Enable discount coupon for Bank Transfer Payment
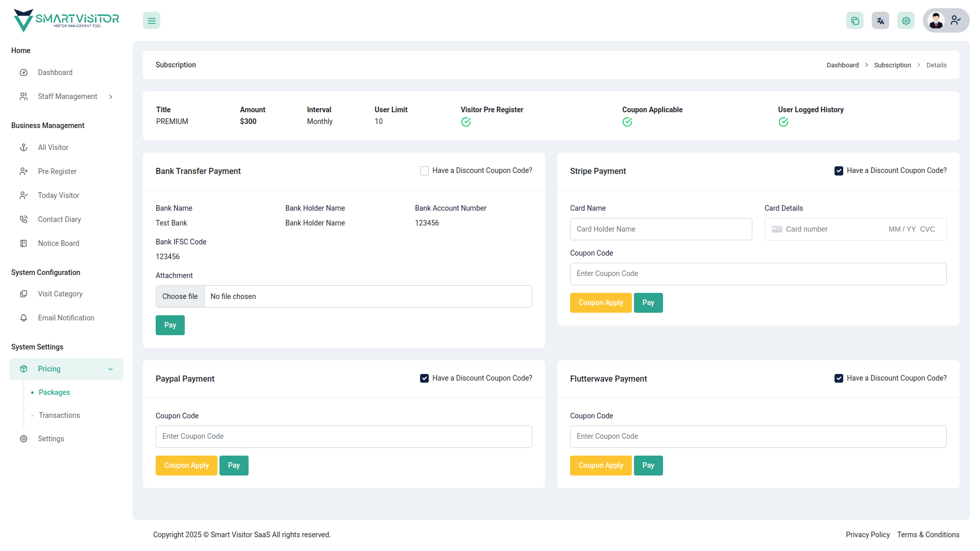 pos(424,170)
